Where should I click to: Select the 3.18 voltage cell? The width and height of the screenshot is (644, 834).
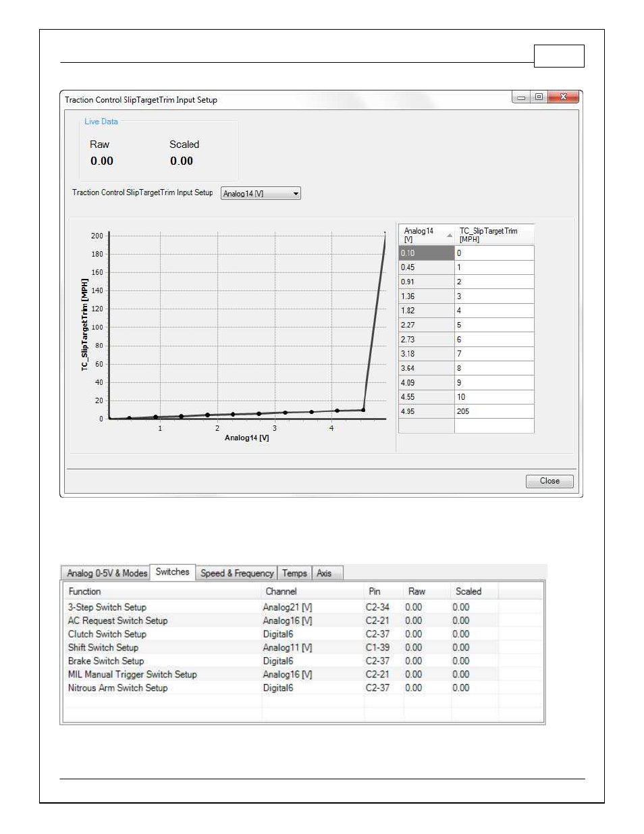click(x=427, y=354)
